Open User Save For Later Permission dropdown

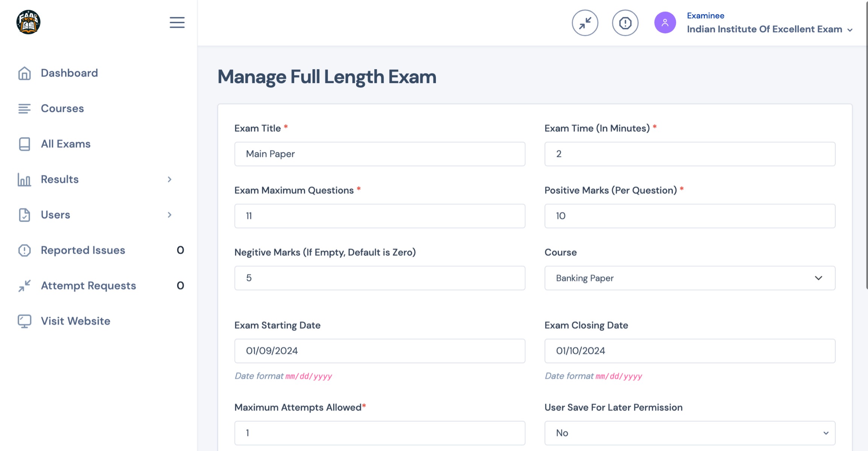coord(690,433)
